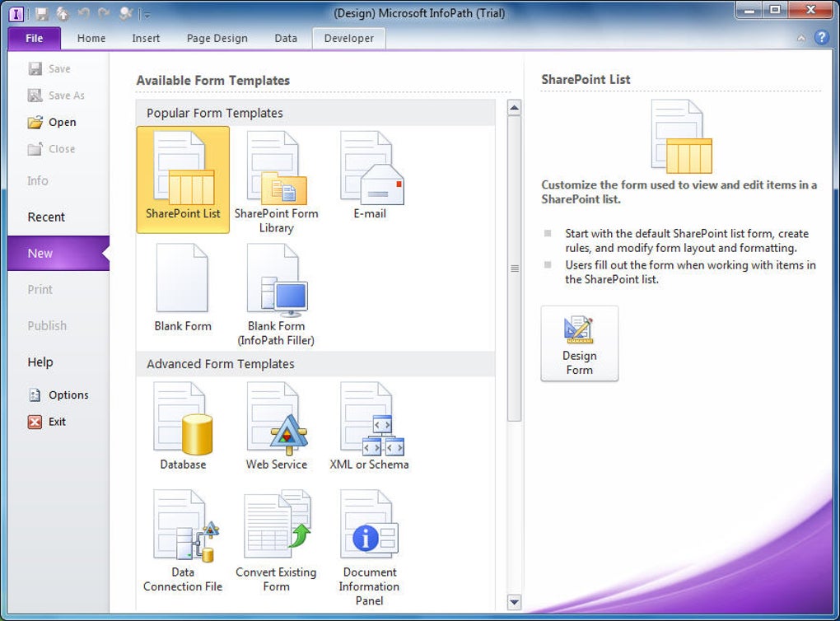This screenshot has height=621, width=840.
Task: Pick the Web Service template
Action: pos(276,427)
